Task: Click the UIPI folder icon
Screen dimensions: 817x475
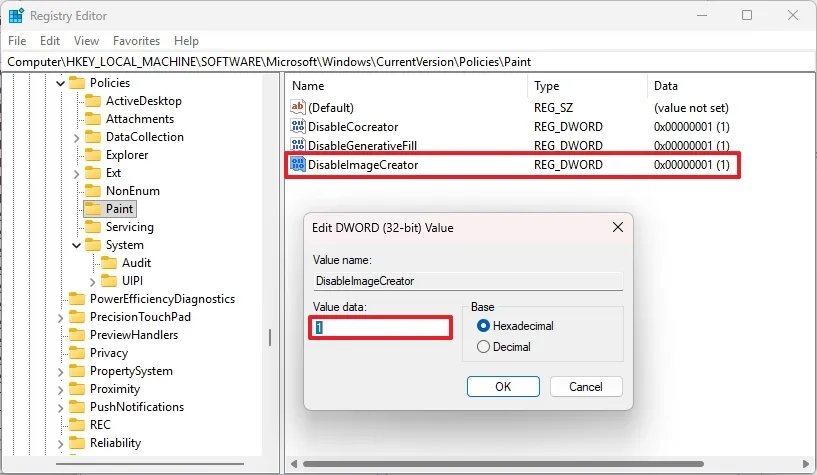Action: point(109,281)
